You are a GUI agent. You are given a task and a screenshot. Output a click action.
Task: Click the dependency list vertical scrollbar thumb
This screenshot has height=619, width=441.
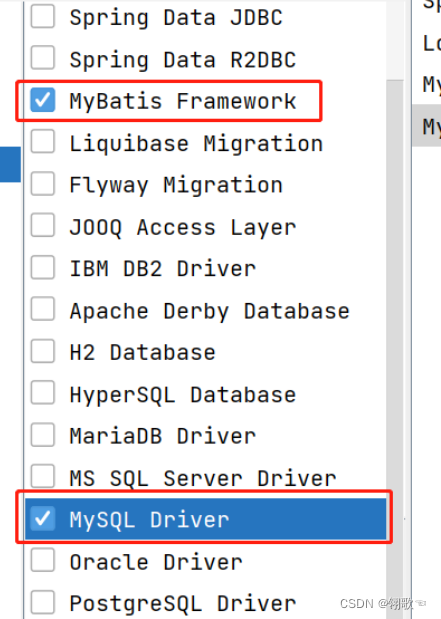395,349
